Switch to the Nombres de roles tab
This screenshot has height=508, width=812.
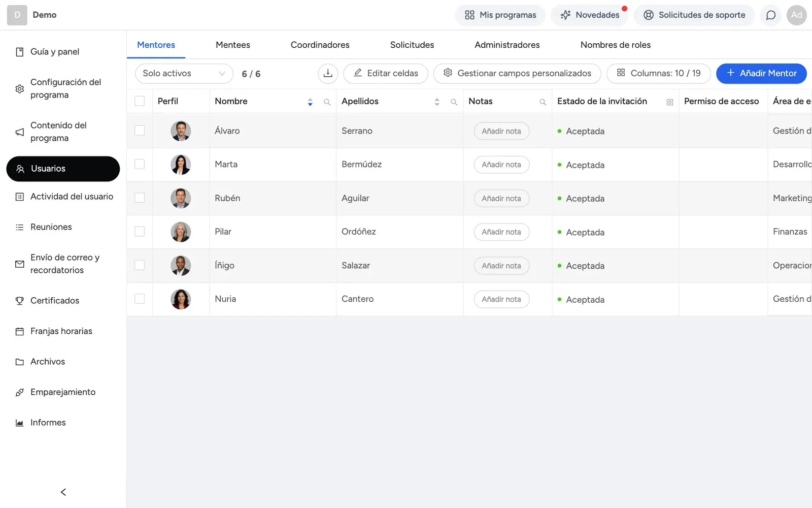pyautogui.click(x=616, y=45)
